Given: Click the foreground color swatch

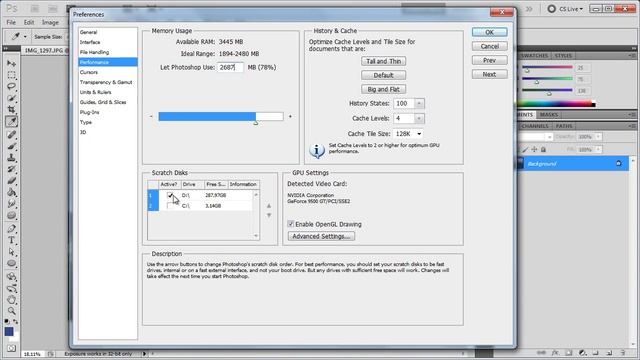Looking at the screenshot, I should point(9,331).
